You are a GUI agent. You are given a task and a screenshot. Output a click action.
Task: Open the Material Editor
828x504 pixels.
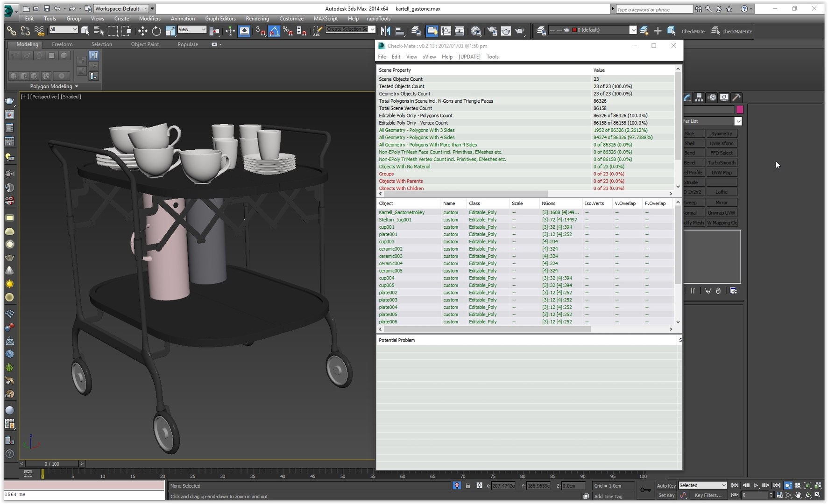(476, 31)
